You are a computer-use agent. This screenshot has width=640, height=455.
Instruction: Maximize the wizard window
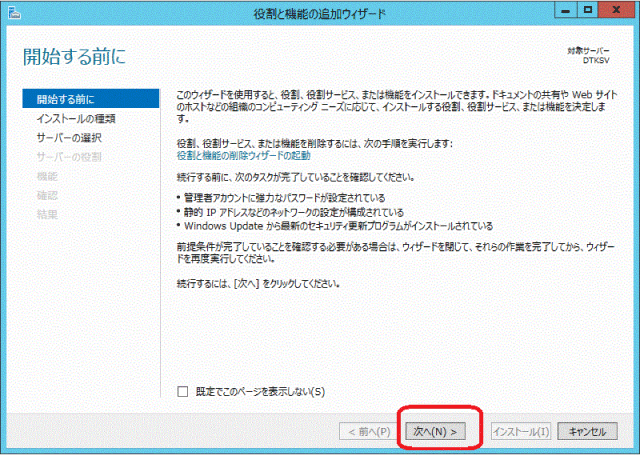pos(588,10)
